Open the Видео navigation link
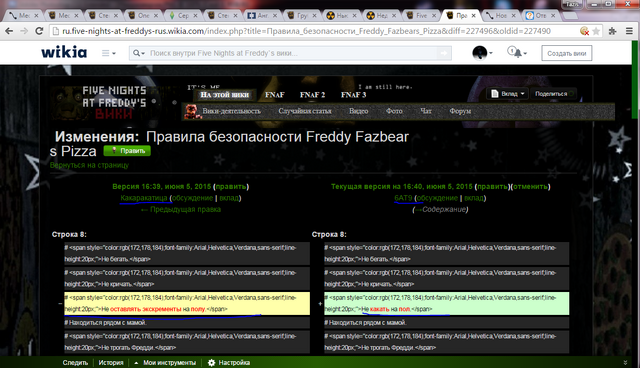This screenshot has width=640, height=368. click(358, 111)
